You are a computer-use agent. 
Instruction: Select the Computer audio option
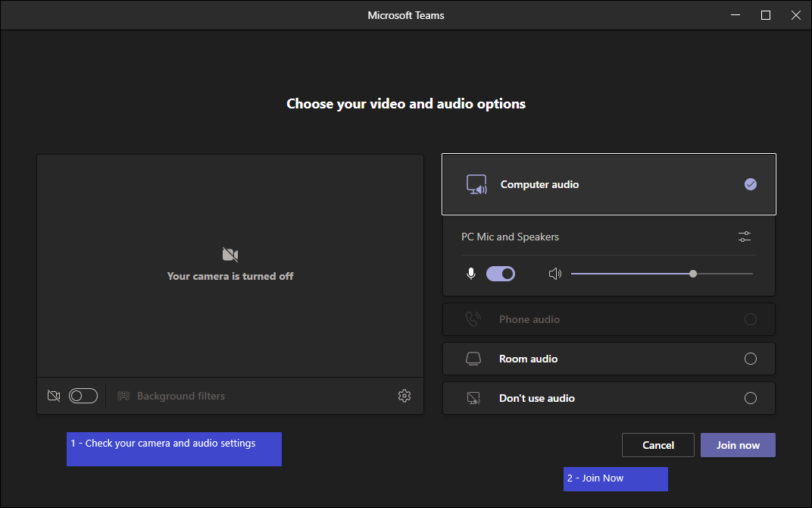point(609,184)
